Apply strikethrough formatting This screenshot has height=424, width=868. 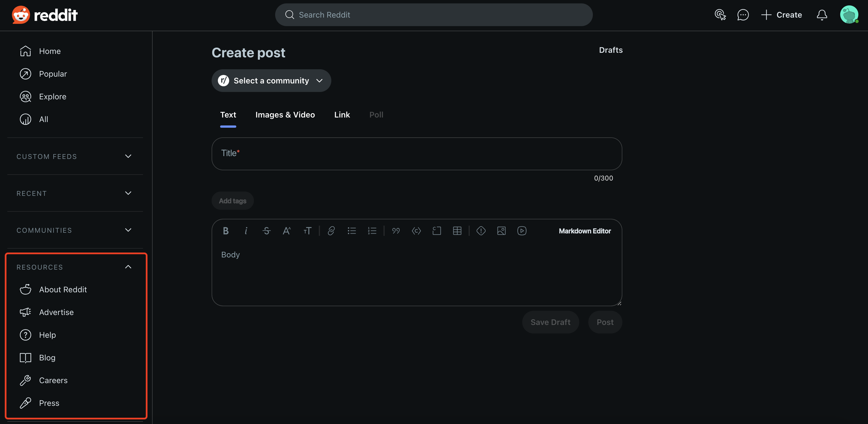[x=266, y=231]
